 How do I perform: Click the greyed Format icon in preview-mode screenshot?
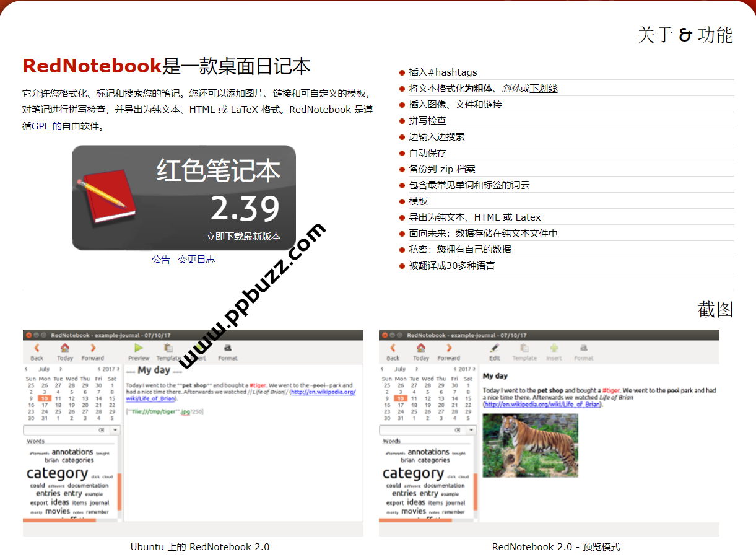[x=583, y=348]
